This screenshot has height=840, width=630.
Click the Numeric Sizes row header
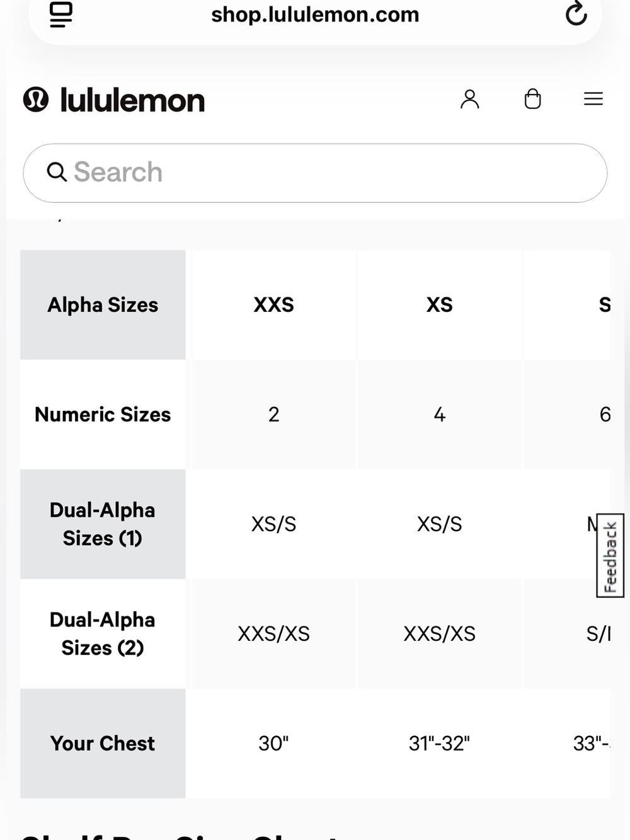(103, 415)
